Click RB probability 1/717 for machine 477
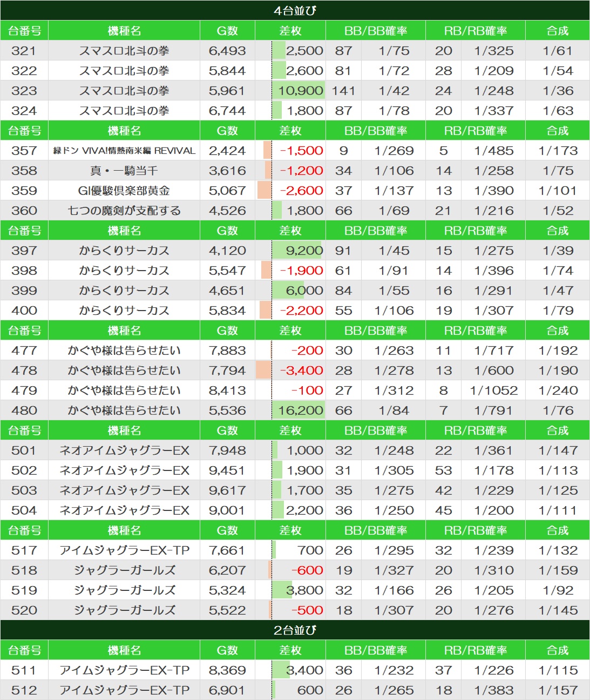The height and width of the screenshot is (700, 590). [x=494, y=351]
